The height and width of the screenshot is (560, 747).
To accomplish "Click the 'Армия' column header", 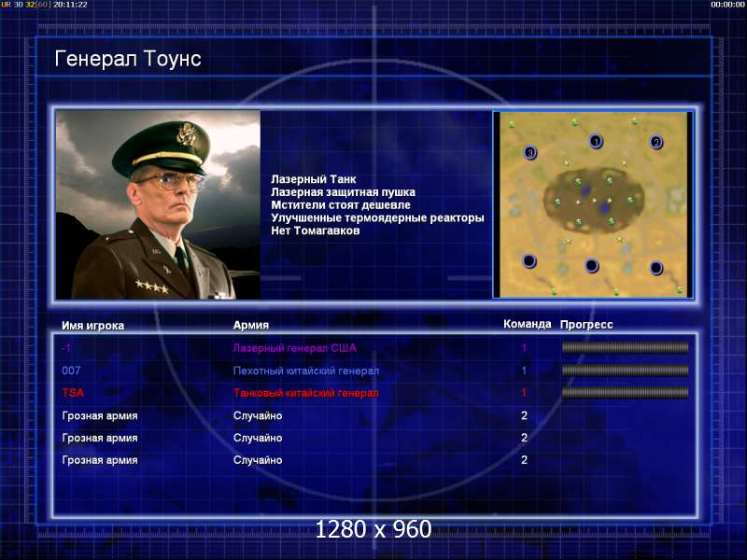I will pyautogui.click(x=250, y=325).
